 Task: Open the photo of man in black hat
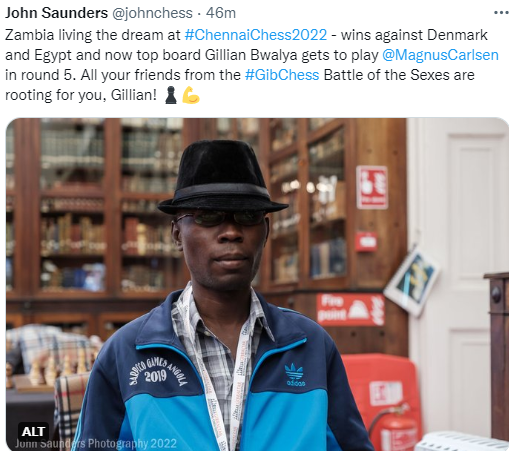pos(257,284)
